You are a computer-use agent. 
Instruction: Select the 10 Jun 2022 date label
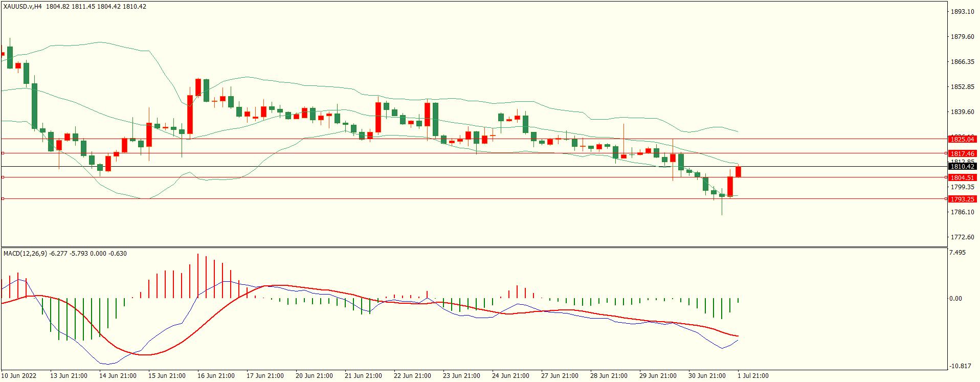19,375
